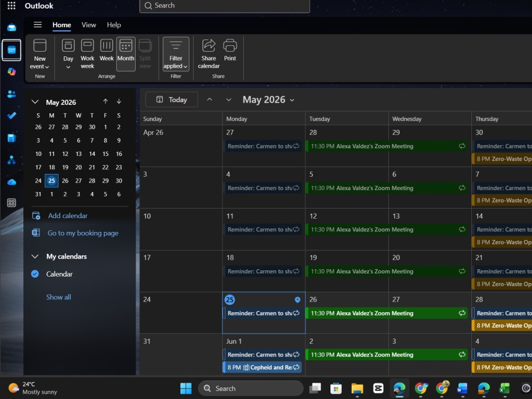Open 8 PM Cepheid event on Jun 1

[x=262, y=368]
